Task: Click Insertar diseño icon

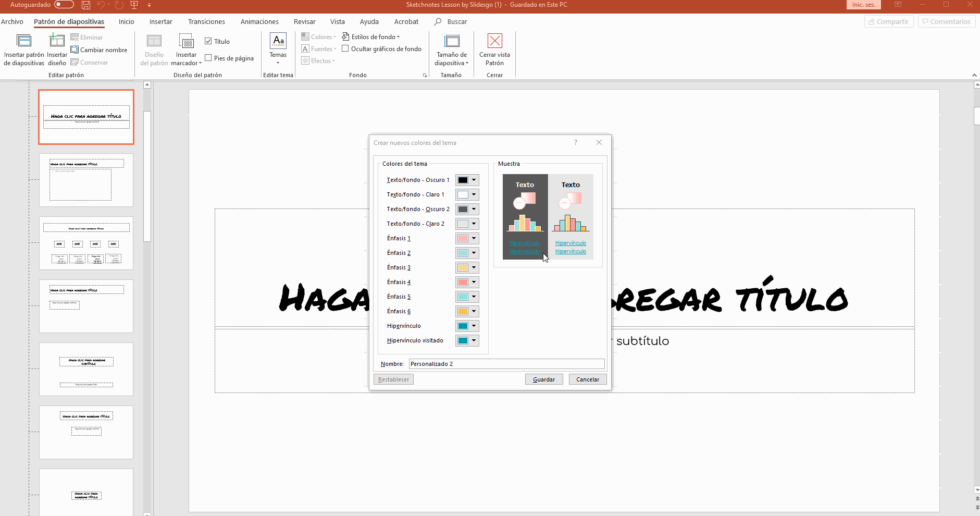Action: click(x=57, y=50)
